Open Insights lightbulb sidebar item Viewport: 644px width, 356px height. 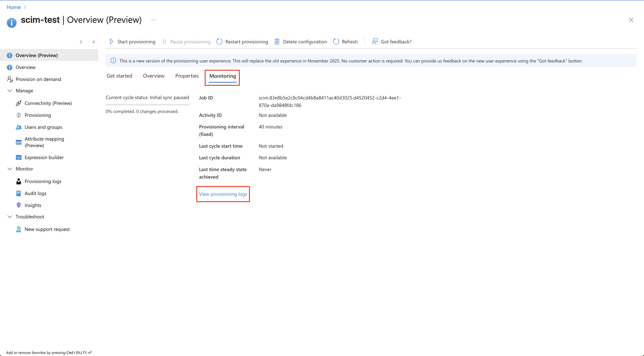(33, 205)
